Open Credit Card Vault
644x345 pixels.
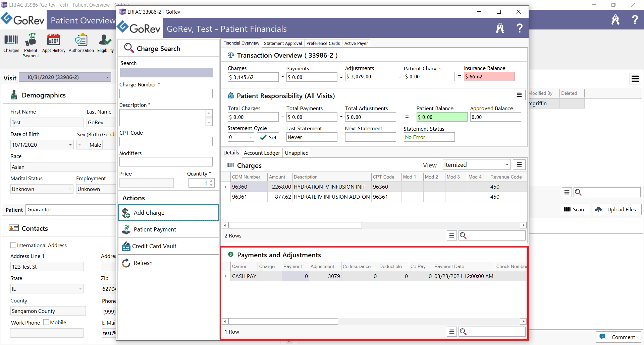pos(168,246)
